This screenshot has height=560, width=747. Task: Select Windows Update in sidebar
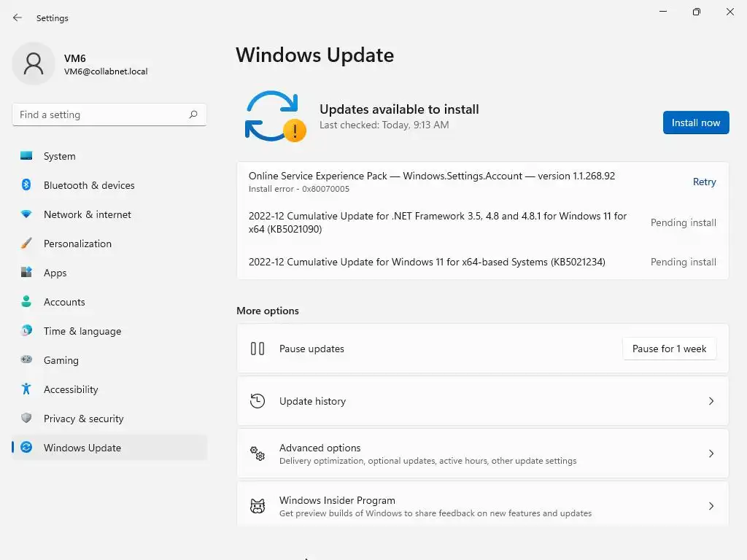82,448
